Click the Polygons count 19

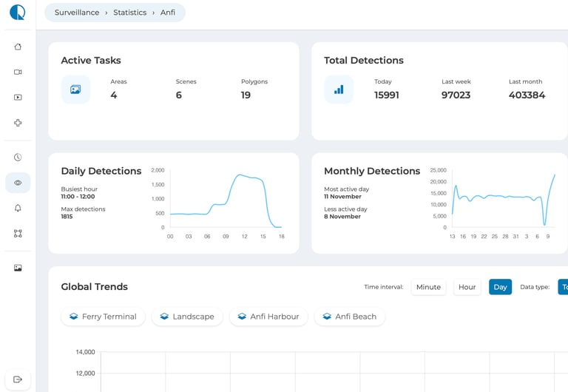coord(246,95)
